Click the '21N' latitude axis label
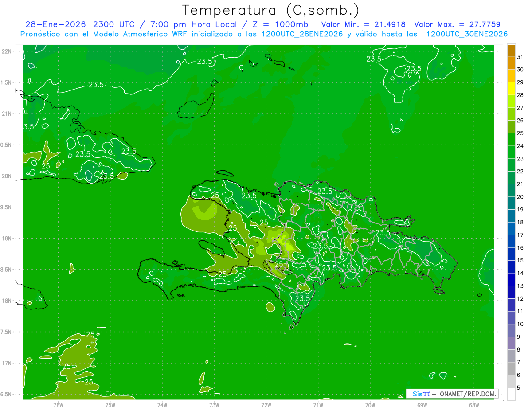Screen dimensions: 532x411 [7, 114]
